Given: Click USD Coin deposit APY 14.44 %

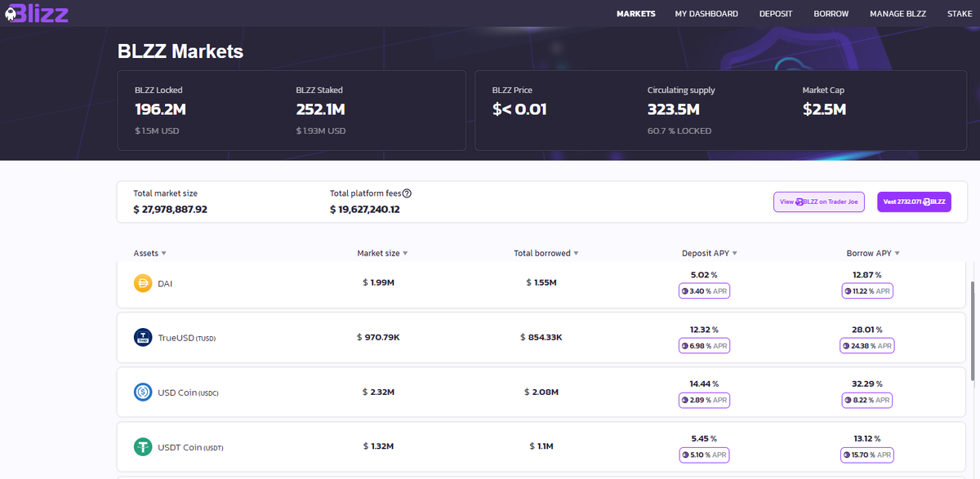Looking at the screenshot, I should pos(704,384).
